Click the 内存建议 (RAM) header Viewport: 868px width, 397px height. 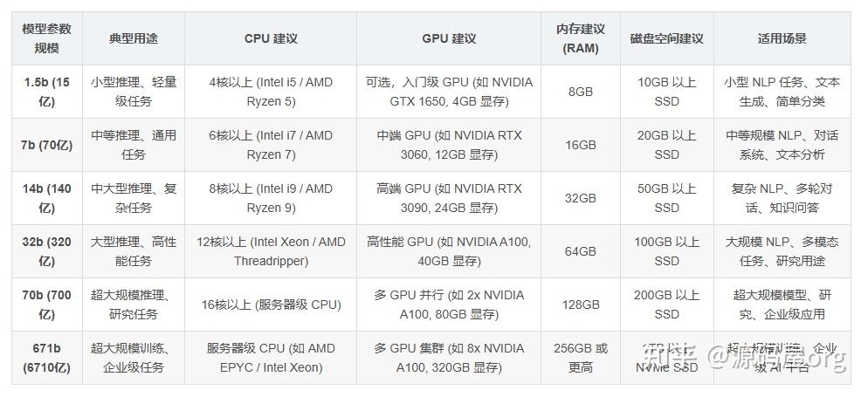click(x=581, y=38)
